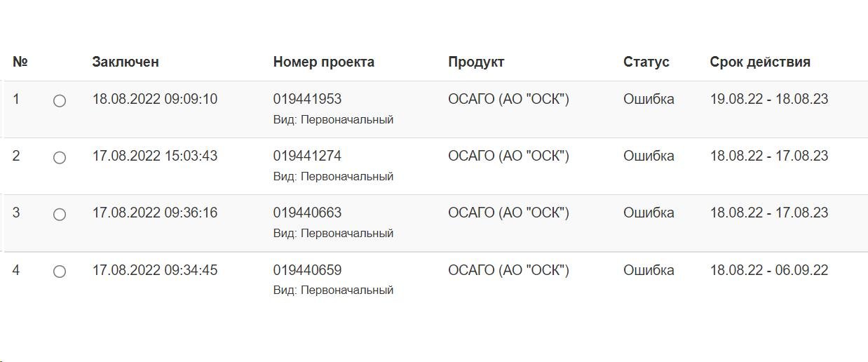The width and height of the screenshot is (868, 362).
Task: Select radio button for row 1
Action: point(60,101)
